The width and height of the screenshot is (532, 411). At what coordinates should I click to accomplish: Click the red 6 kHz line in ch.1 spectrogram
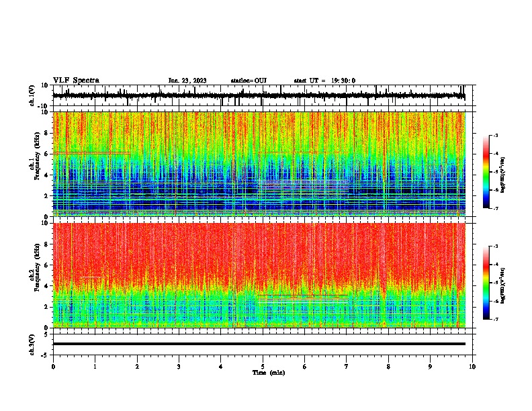pyautogui.click(x=91, y=153)
